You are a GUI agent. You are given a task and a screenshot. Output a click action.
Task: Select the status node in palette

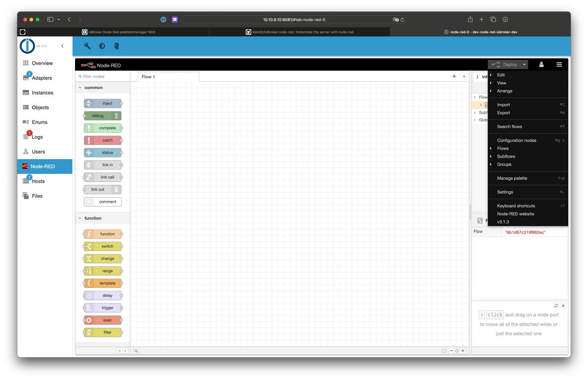(102, 152)
